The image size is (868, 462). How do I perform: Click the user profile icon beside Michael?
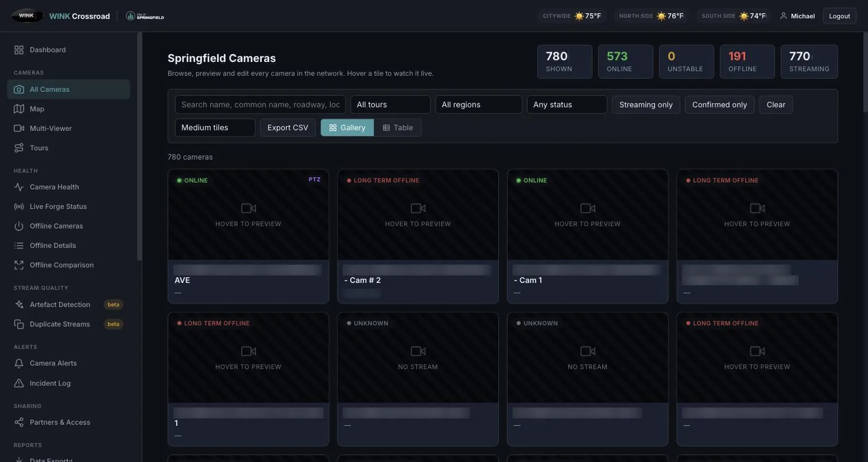[x=783, y=16]
